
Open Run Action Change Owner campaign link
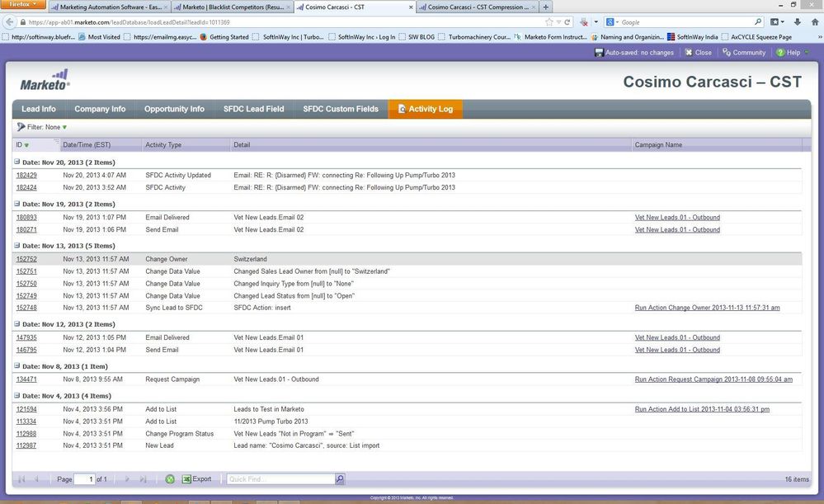coord(707,308)
